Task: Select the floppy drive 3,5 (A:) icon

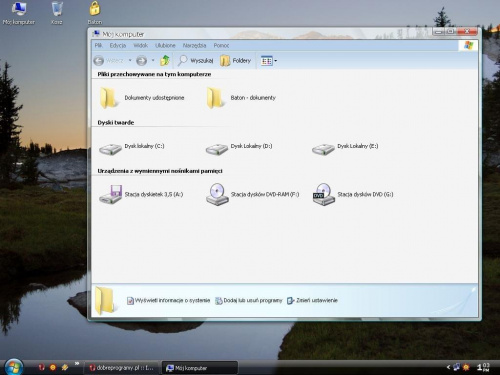Action: click(x=110, y=194)
